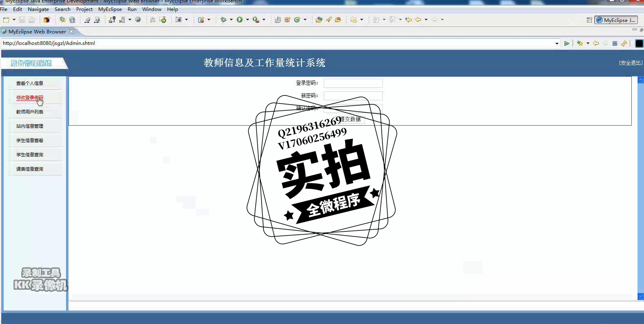Click the purple package box toolbar icon

click(x=46, y=20)
